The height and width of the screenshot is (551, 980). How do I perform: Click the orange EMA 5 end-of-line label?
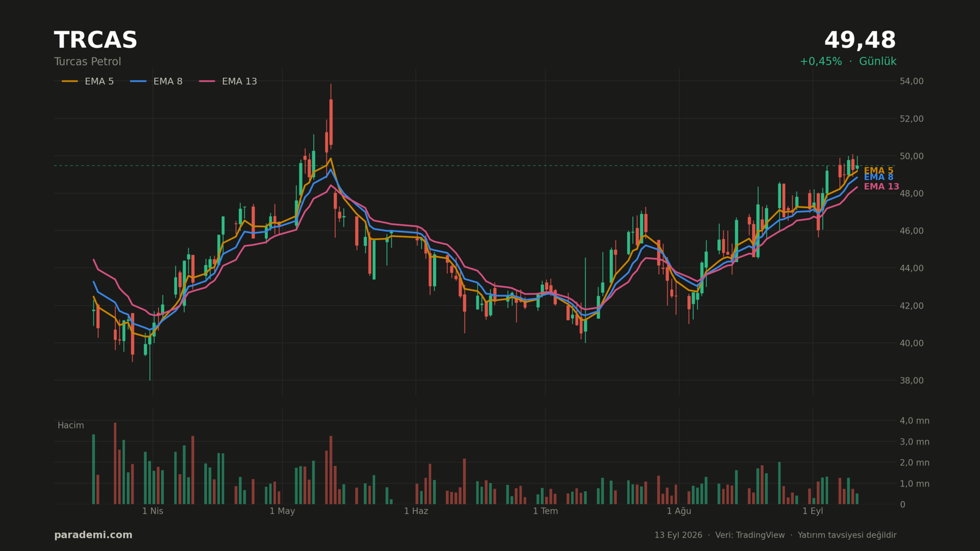pyautogui.click(x=878, y=171)
